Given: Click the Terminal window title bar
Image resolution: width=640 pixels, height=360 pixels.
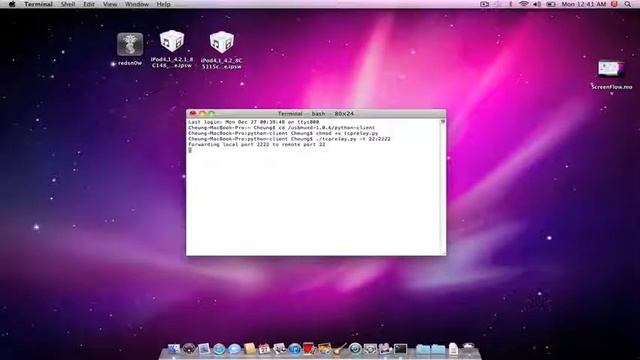Looking at the screenshot, I should pyautogui.click(x=316, y=113).
